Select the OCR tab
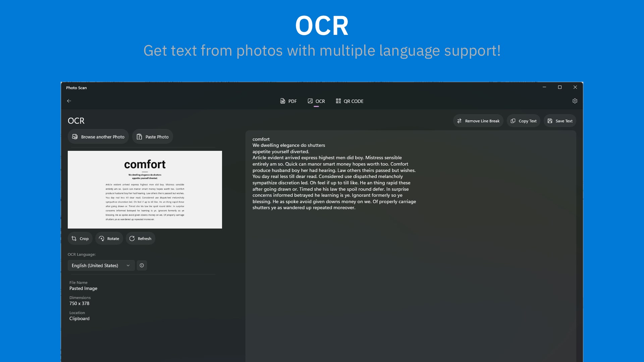 click(316, 101)
